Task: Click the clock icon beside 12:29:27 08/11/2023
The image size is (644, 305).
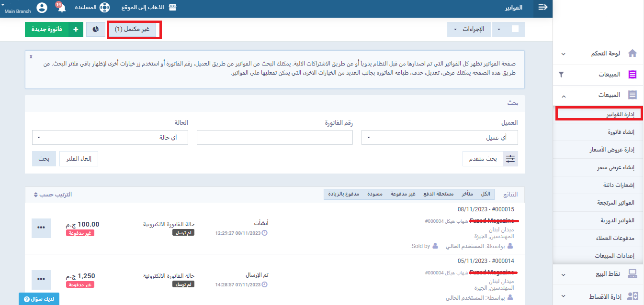Action: click(x=265, y=233)
